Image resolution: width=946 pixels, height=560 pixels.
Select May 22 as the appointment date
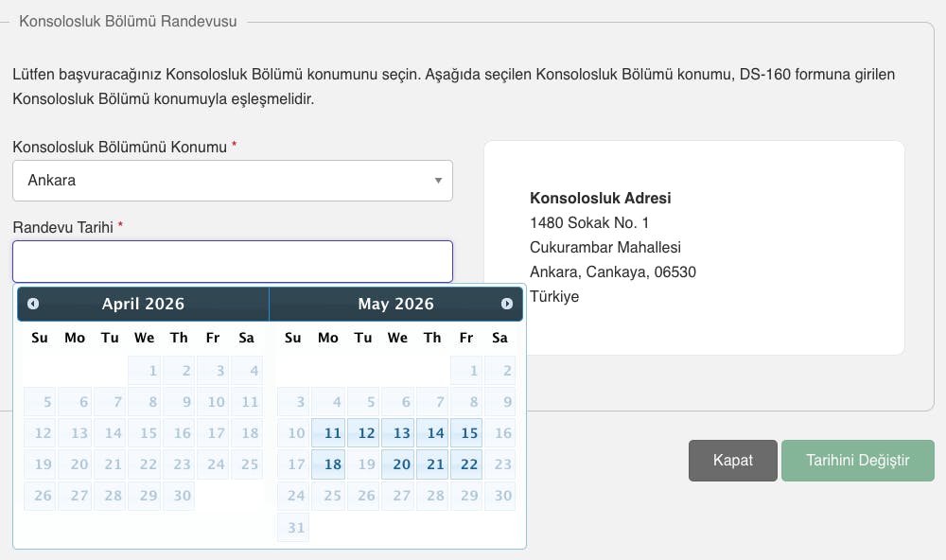pyautogui.click(x=466, y=464)
